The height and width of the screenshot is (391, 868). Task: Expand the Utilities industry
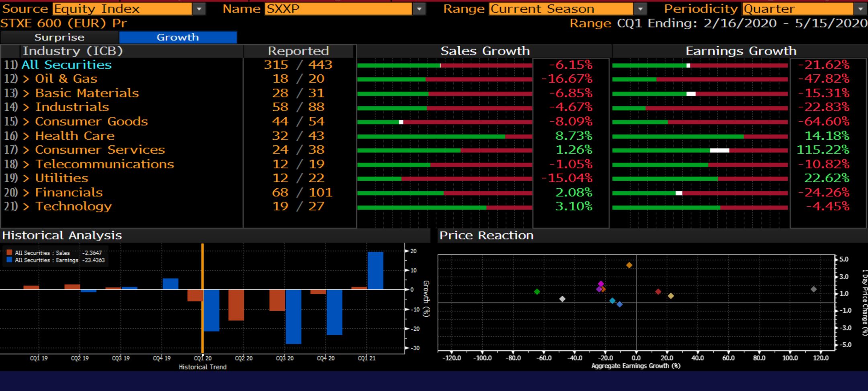[x=26, y=178]
